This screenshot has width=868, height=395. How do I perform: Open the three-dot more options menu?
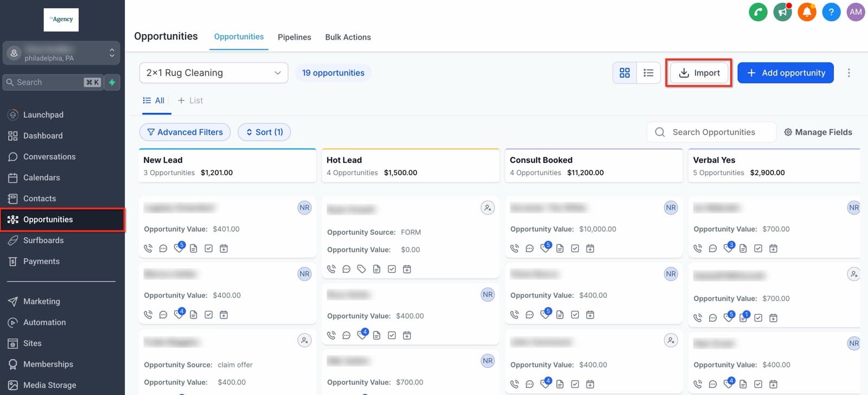(x=849, y=73)
